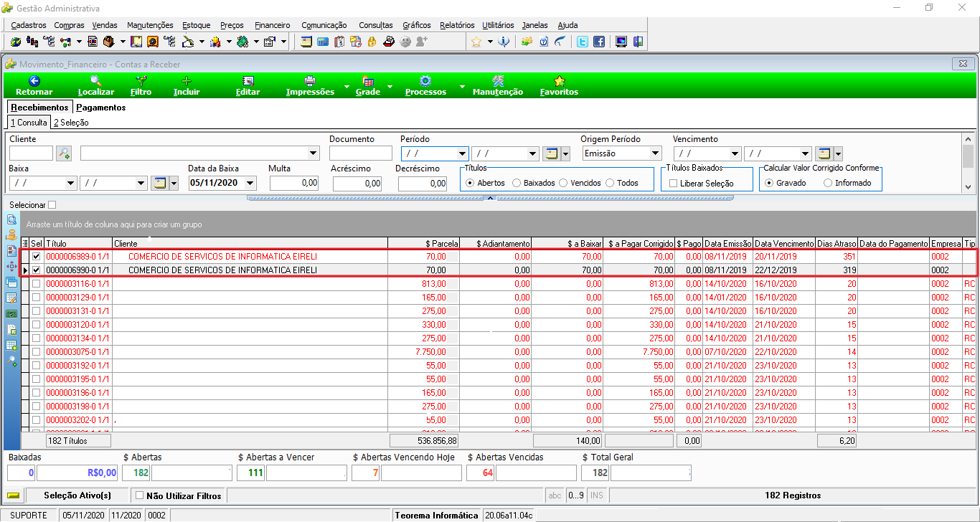Viewport: 980px width, 522px height.
Task: Click the Facebook icon in top toolbar
Action: pos(598,42)
